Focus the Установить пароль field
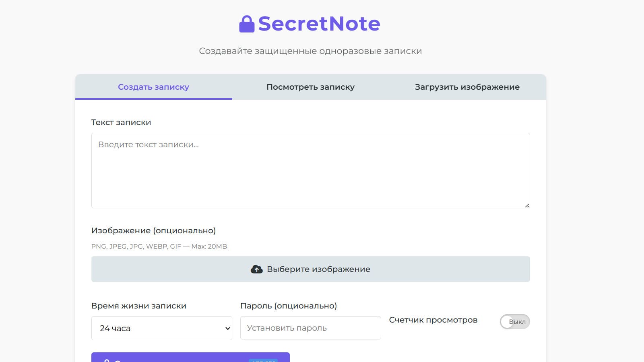644x362 pixels. (310, 327)
